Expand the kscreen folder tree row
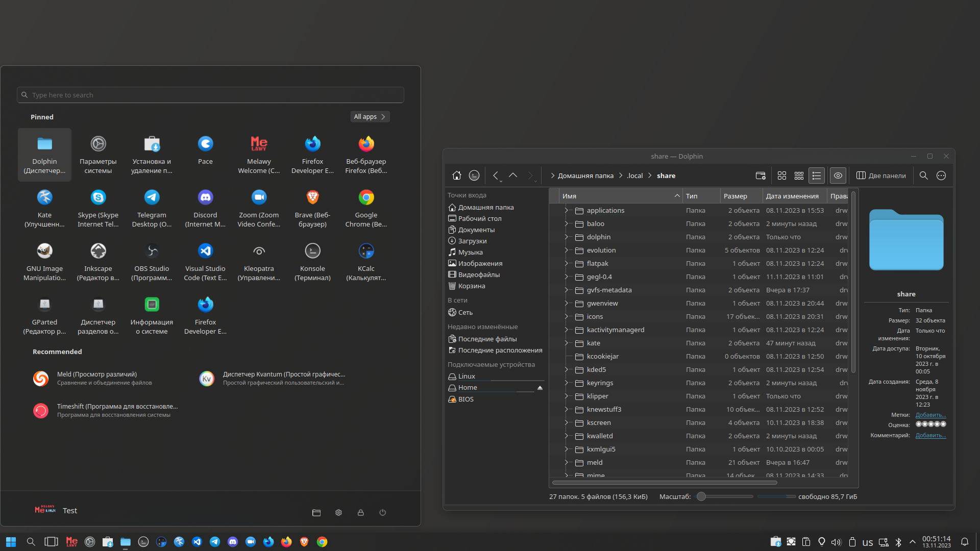 coord(566,422)
